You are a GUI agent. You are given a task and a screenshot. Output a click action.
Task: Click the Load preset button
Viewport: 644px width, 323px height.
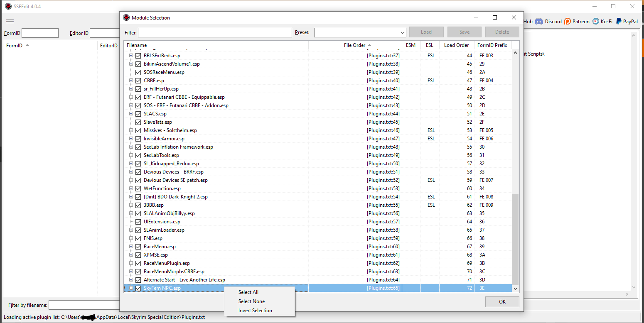(426, 32)
